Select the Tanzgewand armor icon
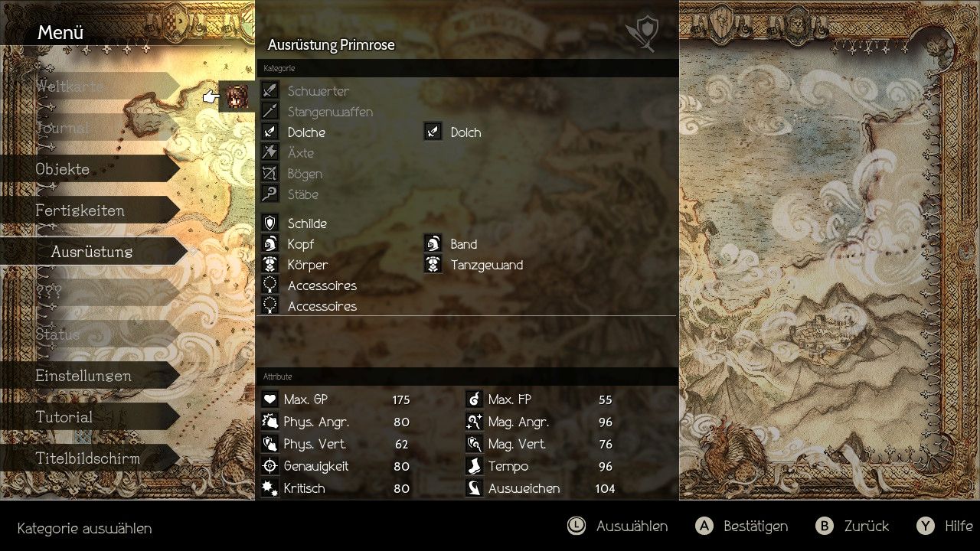980x551 pixels. click(x=433, y=265)
